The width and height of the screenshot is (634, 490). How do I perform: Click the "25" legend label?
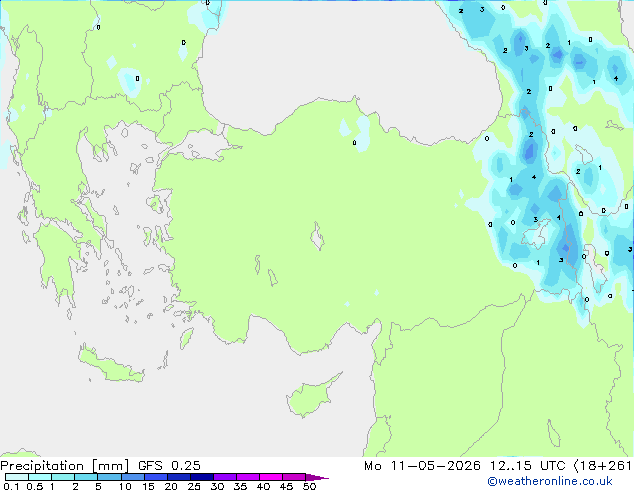click(194, 486)
